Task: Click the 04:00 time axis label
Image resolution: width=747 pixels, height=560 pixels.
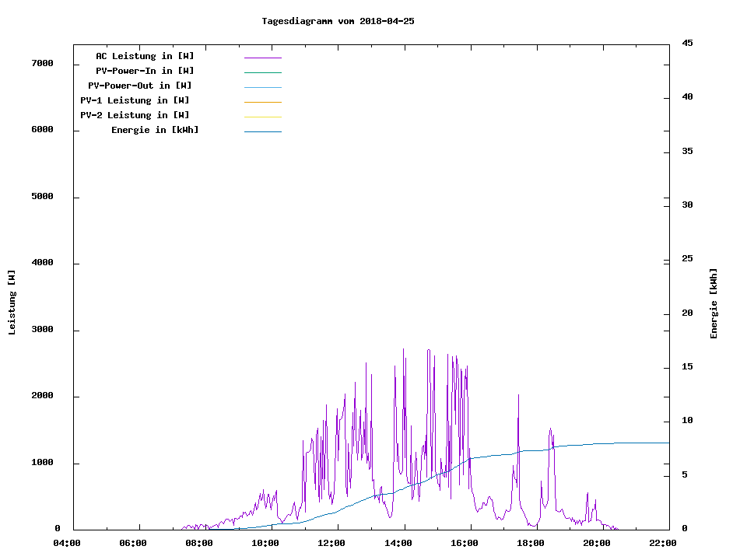Action: [66, 543]
